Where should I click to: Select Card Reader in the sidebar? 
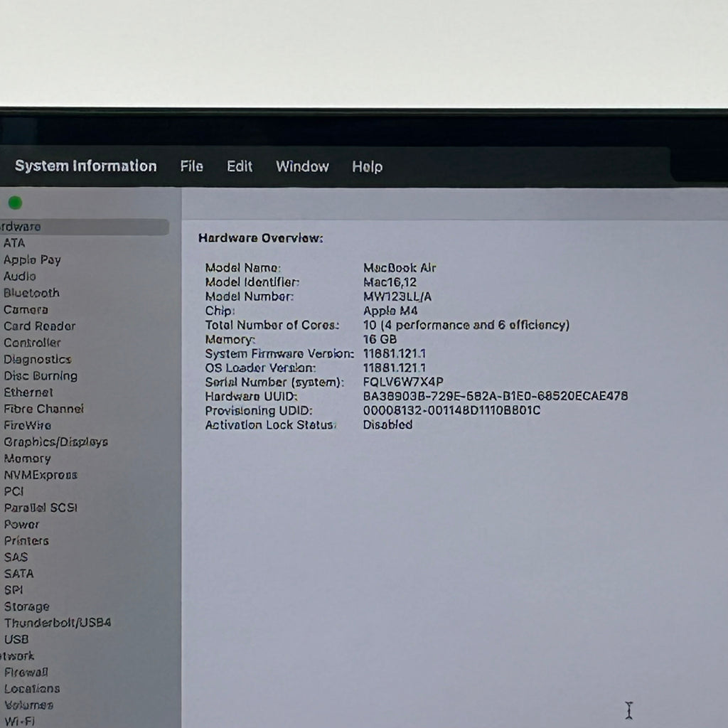[40, 326]
